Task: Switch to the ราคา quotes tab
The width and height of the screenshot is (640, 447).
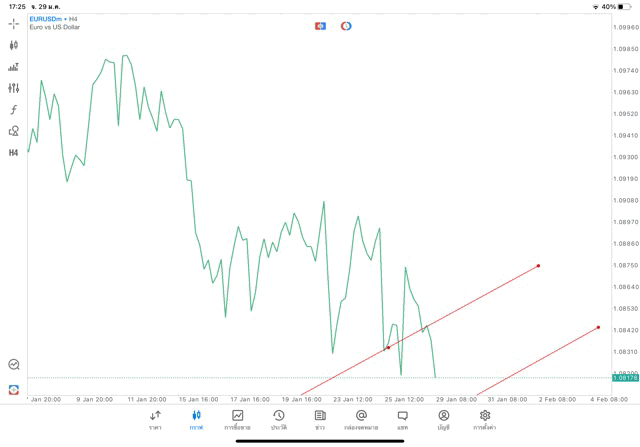Action: (x=156, y=420)
